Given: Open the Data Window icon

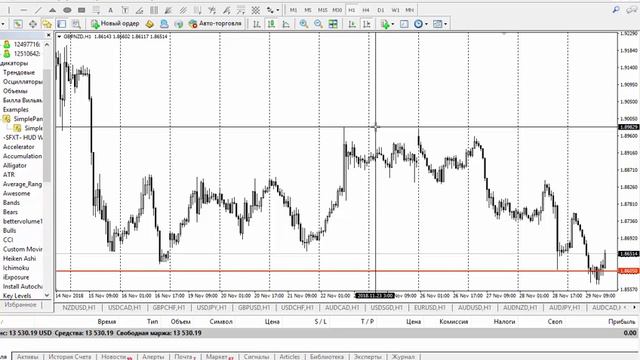Looking at the screenshot, I should (x=33, y=24).
